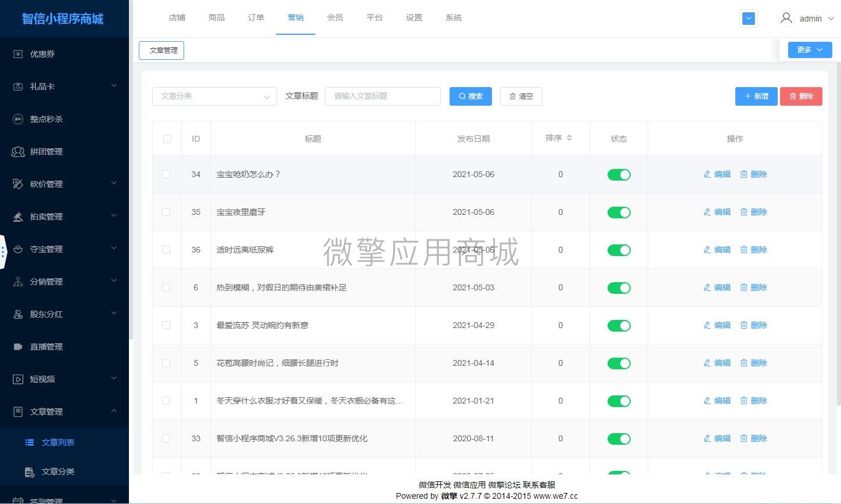This screenshot has height=504, width=841.
Task: Click the camera icon beside 直播管理
Action: (x=18, y=347)
